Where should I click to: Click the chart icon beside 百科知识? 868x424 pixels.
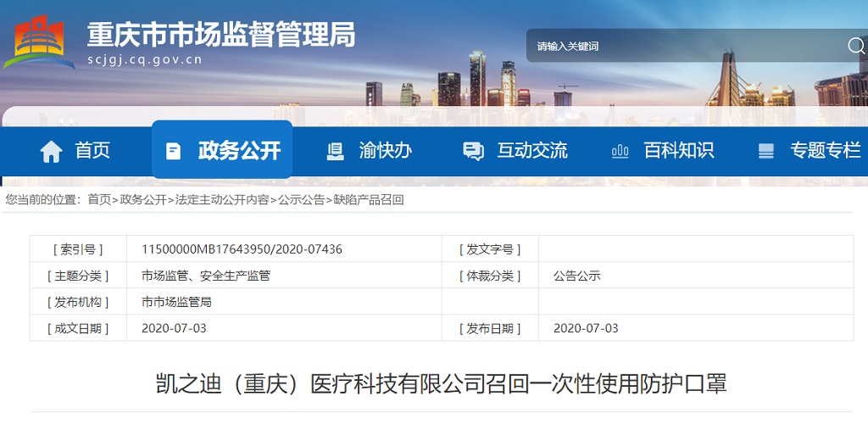(x=620, y=152)
